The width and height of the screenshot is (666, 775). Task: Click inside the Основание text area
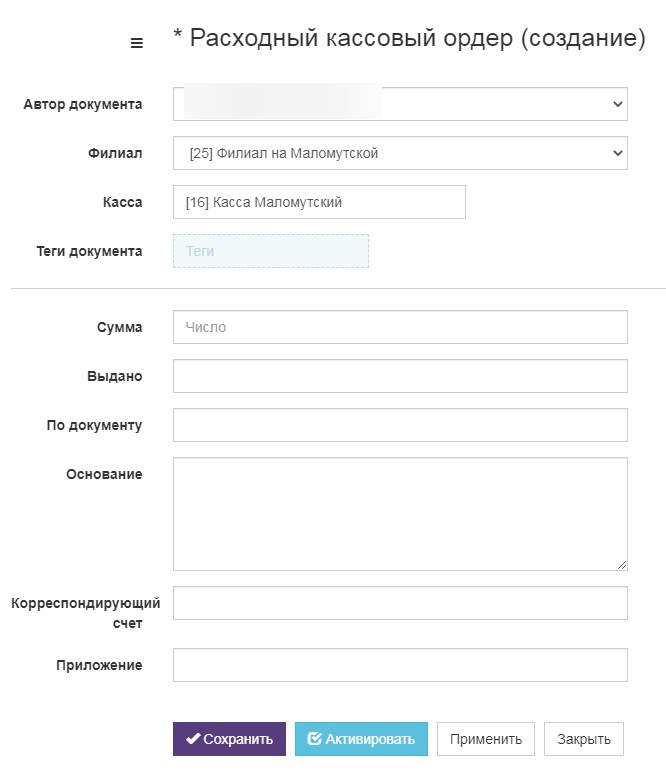coord(400,514)
